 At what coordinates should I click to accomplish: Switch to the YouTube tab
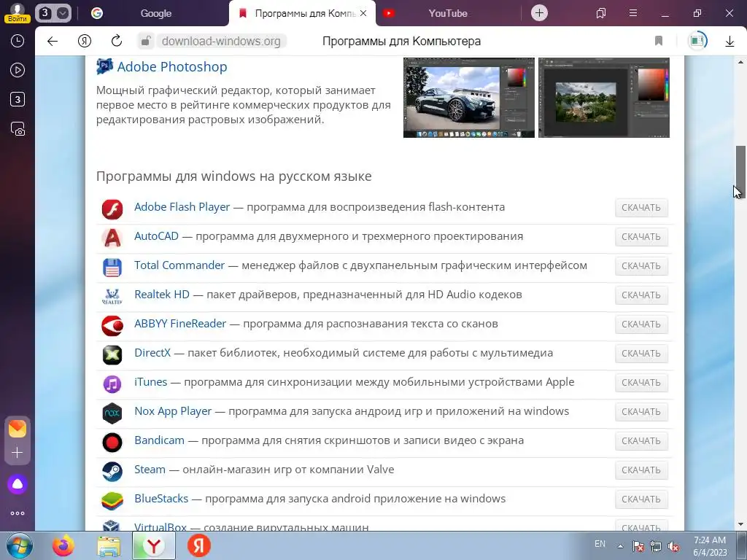click(x=448, y=13)
